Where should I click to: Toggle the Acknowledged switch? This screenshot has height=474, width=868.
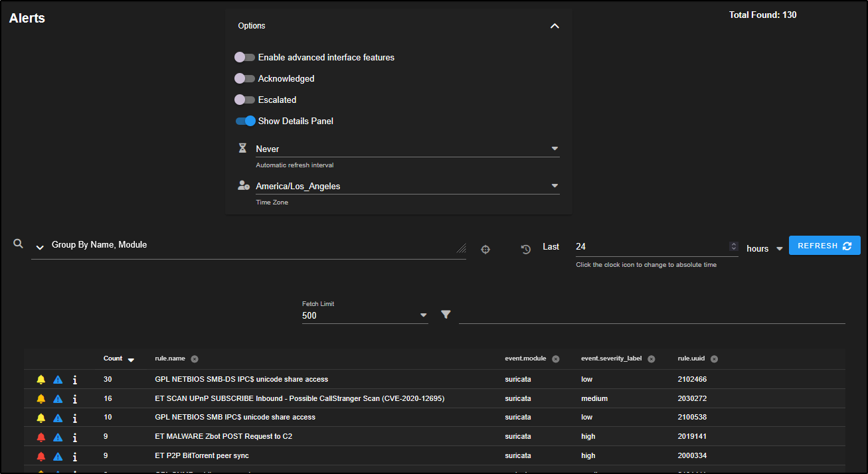(245, 79)
